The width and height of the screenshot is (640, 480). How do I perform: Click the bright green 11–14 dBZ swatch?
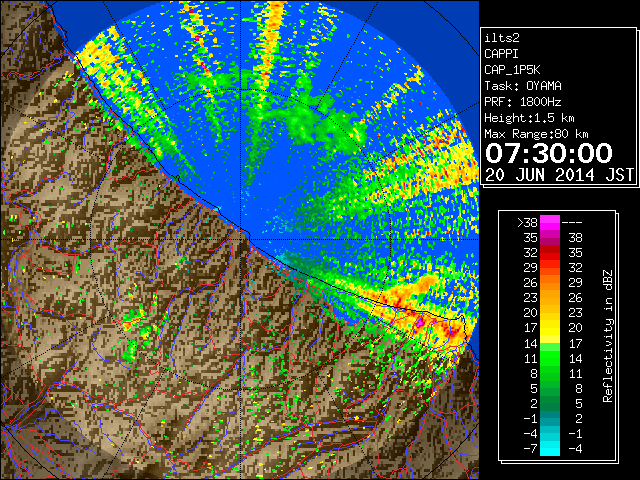pyautogui.click(x=550, y=358)
